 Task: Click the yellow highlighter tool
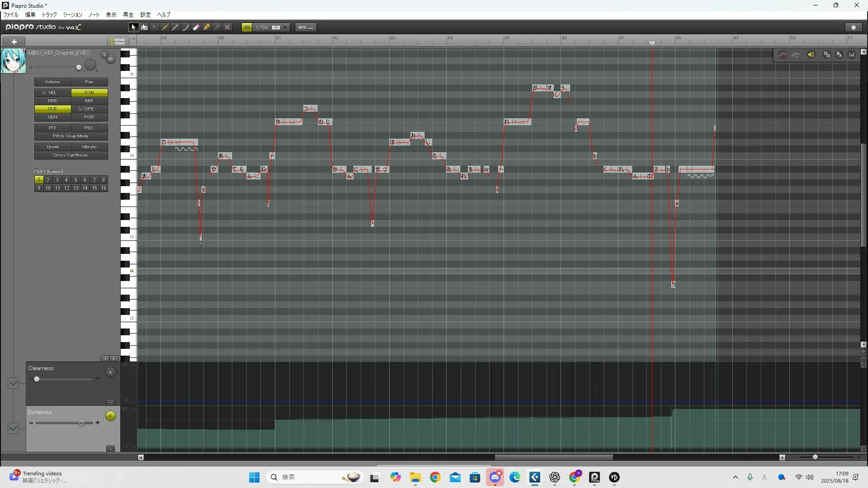coord(207,28)
